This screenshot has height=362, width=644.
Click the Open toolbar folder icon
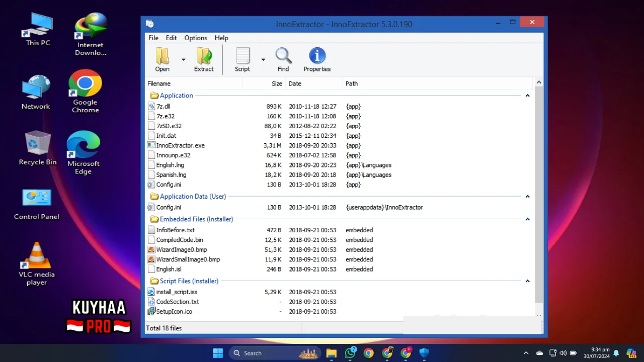[x=162, y=56]
